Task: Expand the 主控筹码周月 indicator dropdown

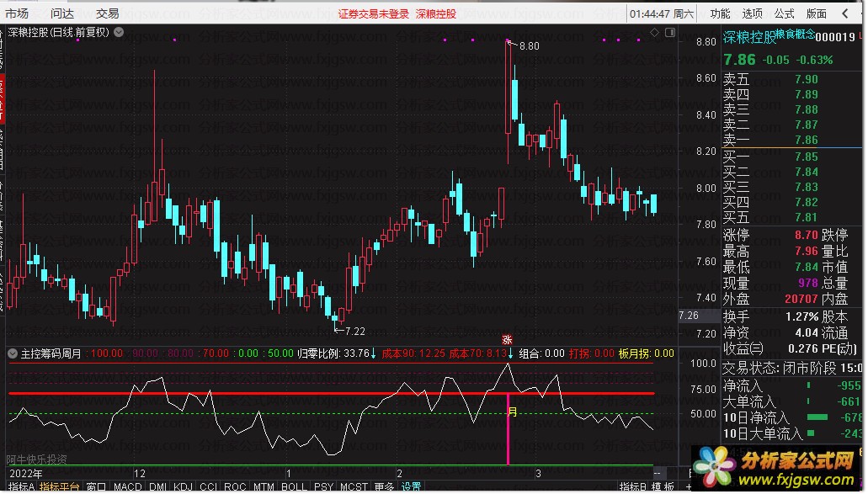Action: [12, 353]
